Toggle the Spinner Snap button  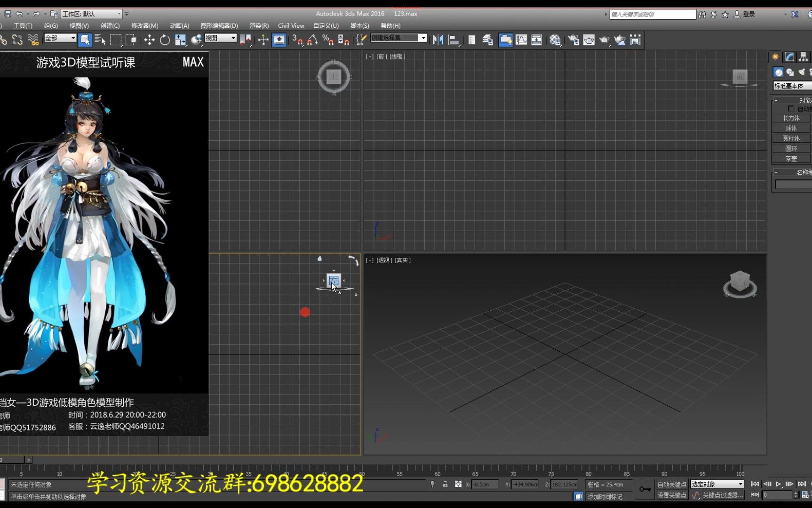click(344, 40)
